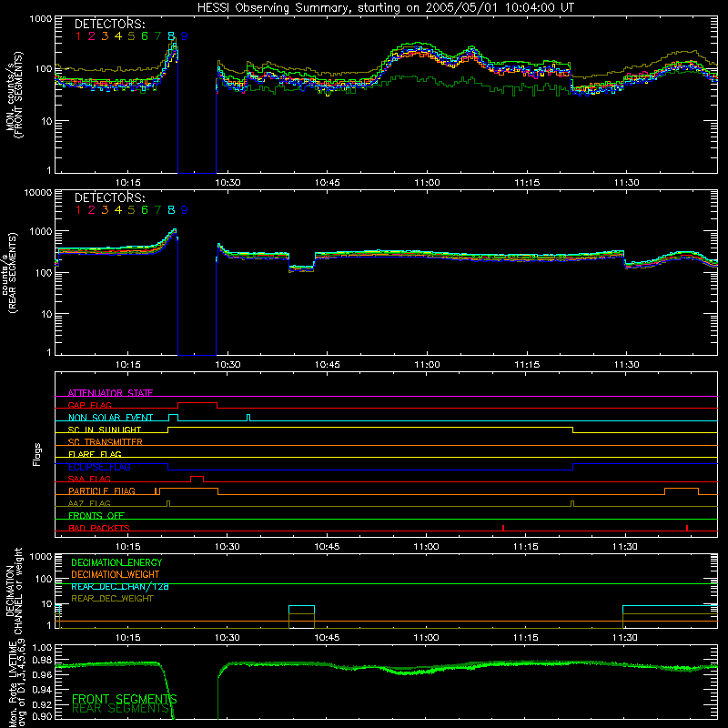Click the REAR_DEC_WEIGHT legend label
The height and width of the screenshot is (728, 728).
click(112, 599)
